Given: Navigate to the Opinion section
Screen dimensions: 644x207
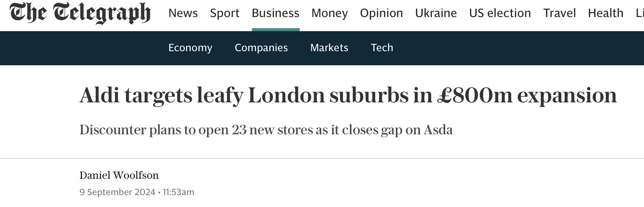Looking at the screenshot, I should [381, 13].
